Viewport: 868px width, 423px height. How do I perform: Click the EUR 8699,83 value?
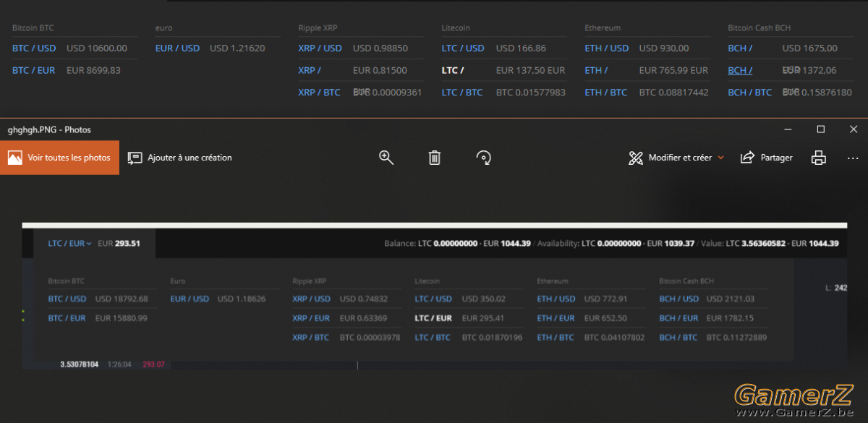(x=93, y=70)
